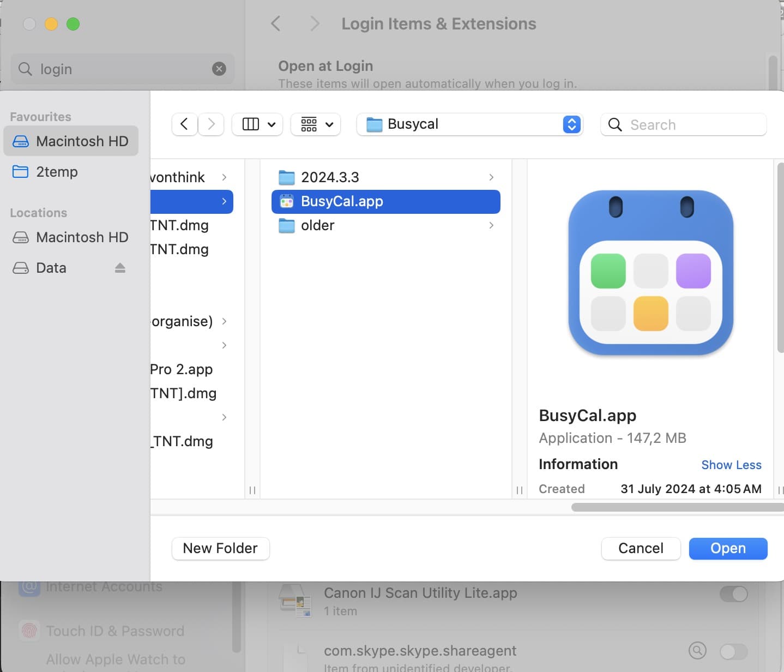Click the New Folder button
This screenshot has height=672, width=784.
220,548
